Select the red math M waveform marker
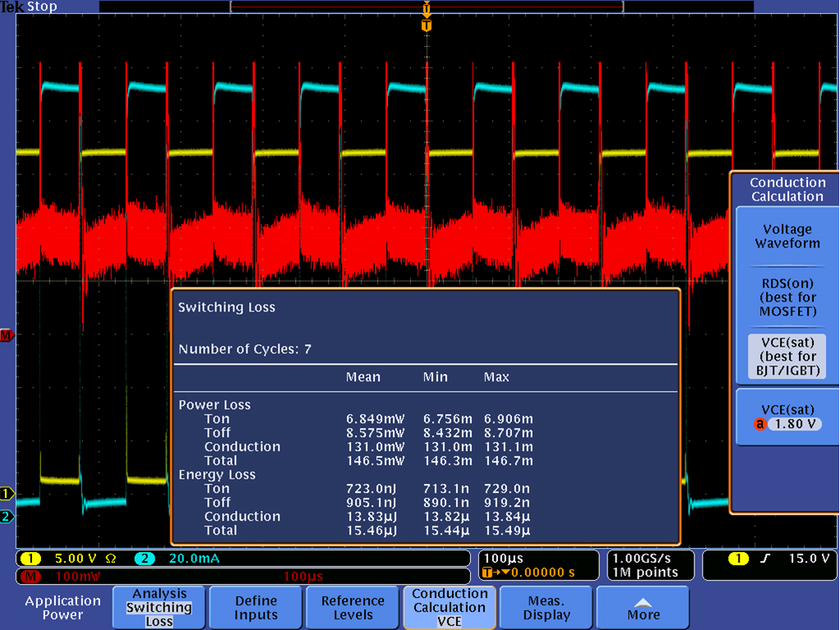This screenshot has height=630, width=840. point(7,335)
